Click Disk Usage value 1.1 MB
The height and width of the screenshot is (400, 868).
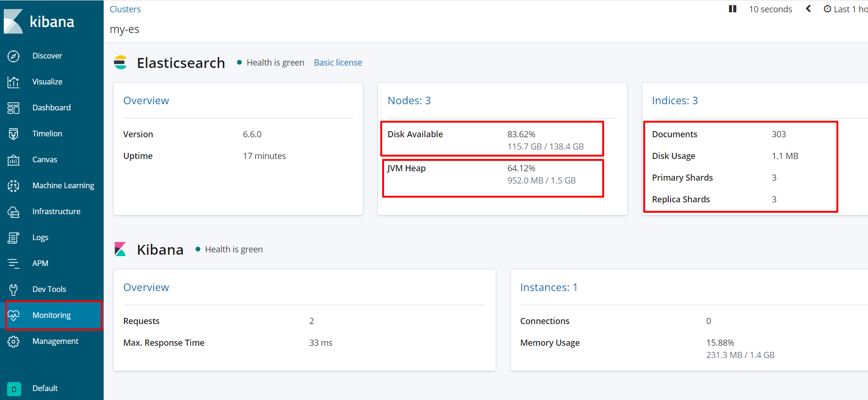785,156
